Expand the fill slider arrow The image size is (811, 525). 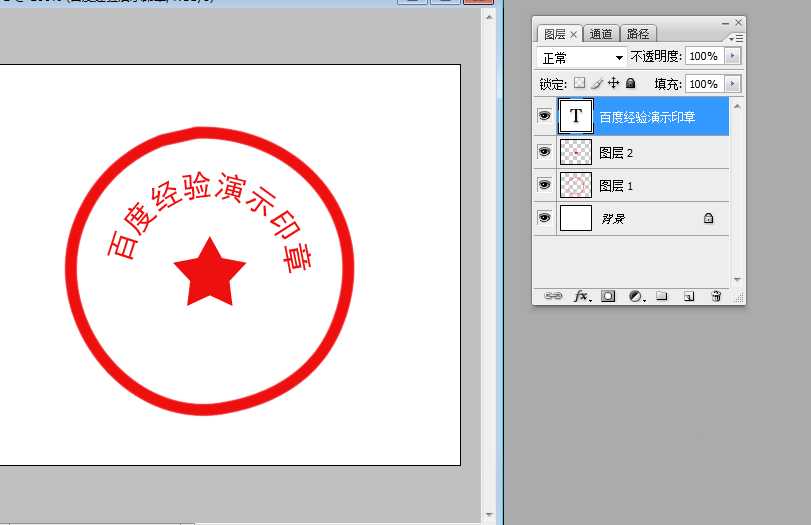pos(733,84)
